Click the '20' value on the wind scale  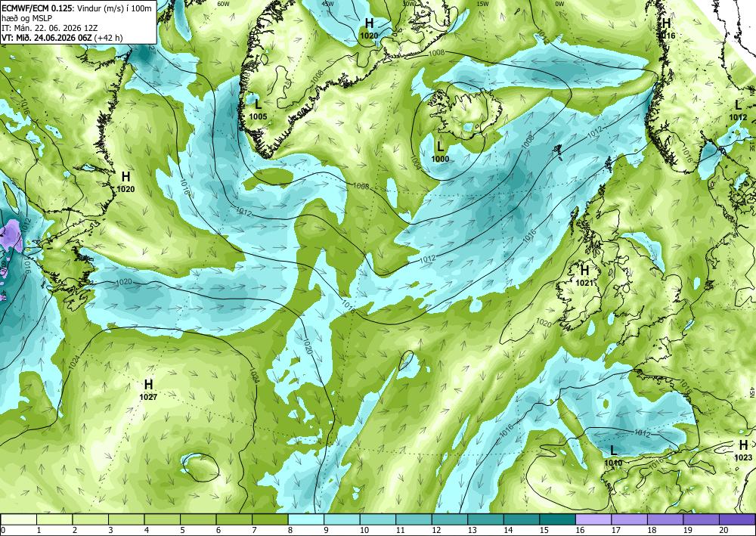723,530
